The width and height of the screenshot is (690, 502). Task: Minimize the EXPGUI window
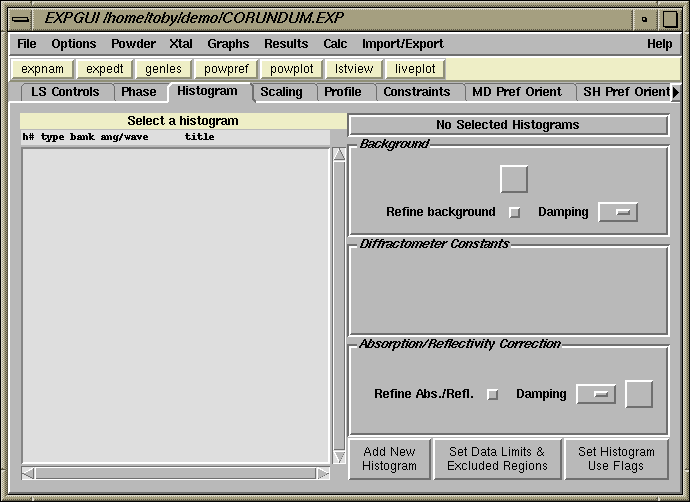[x=645, y=19]
